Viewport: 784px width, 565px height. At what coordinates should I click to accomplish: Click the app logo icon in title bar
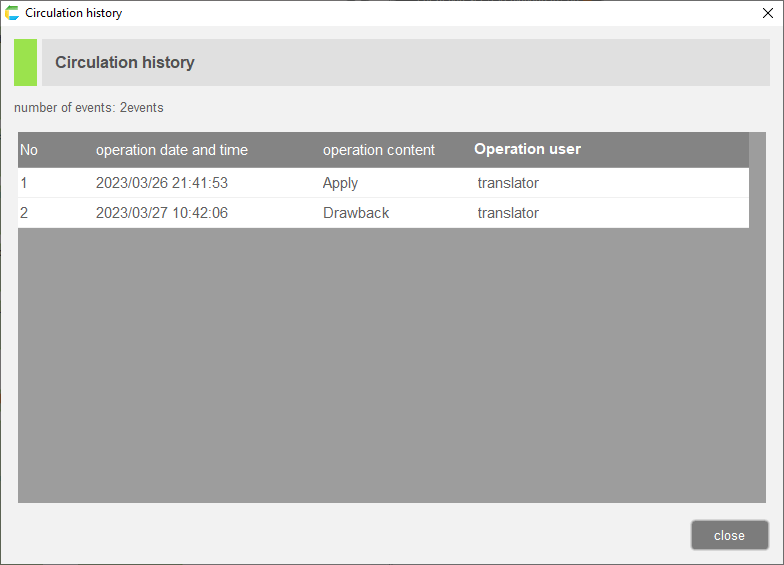(x=12, y=13)
